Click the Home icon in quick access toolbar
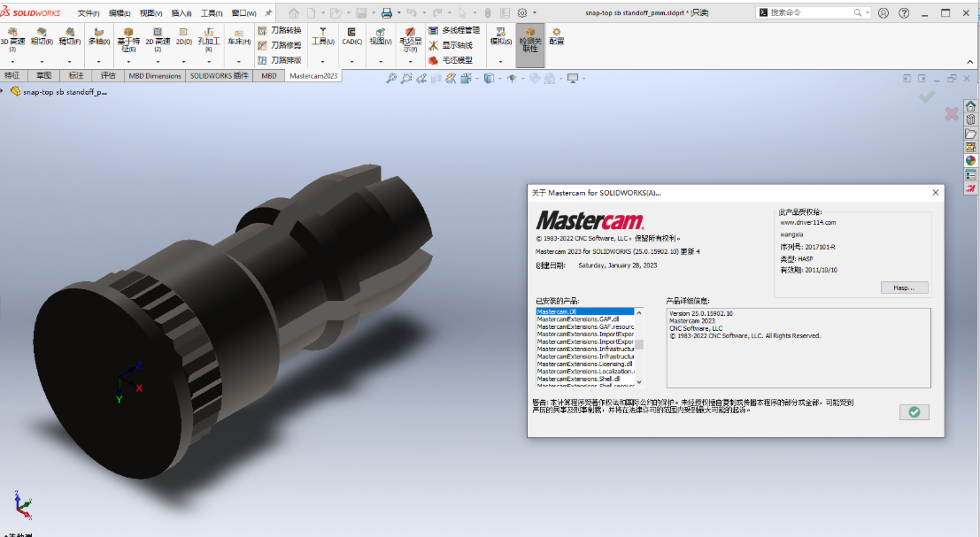Screen dimensions: 980x537 click(x=294, y=12)
